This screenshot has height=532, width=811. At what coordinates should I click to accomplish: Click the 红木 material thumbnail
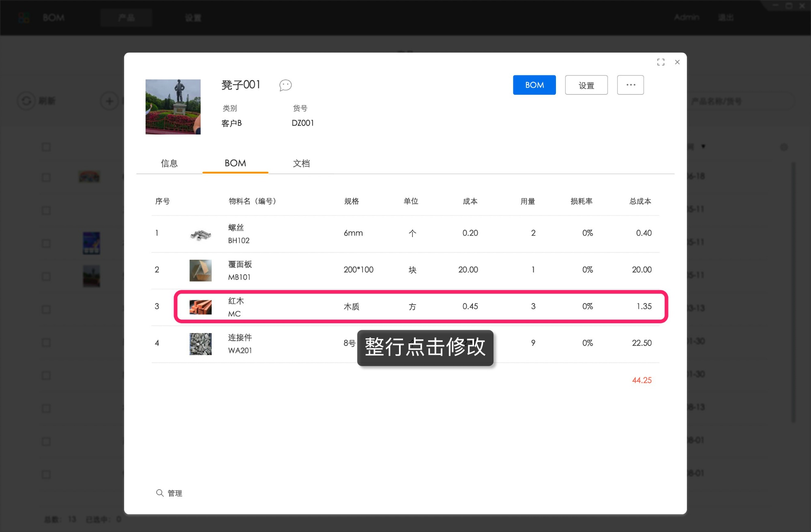(x=200, y=307)
